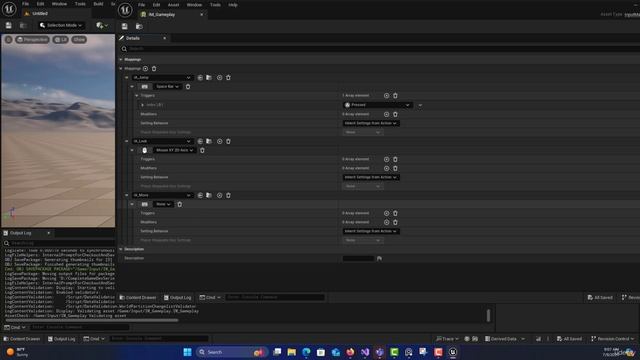The width and height of the screenshot is (640, 360).
Task: Open Content Drawer in IM_Gameplay window
Action: pyautogui.click(x=138, y=298)
